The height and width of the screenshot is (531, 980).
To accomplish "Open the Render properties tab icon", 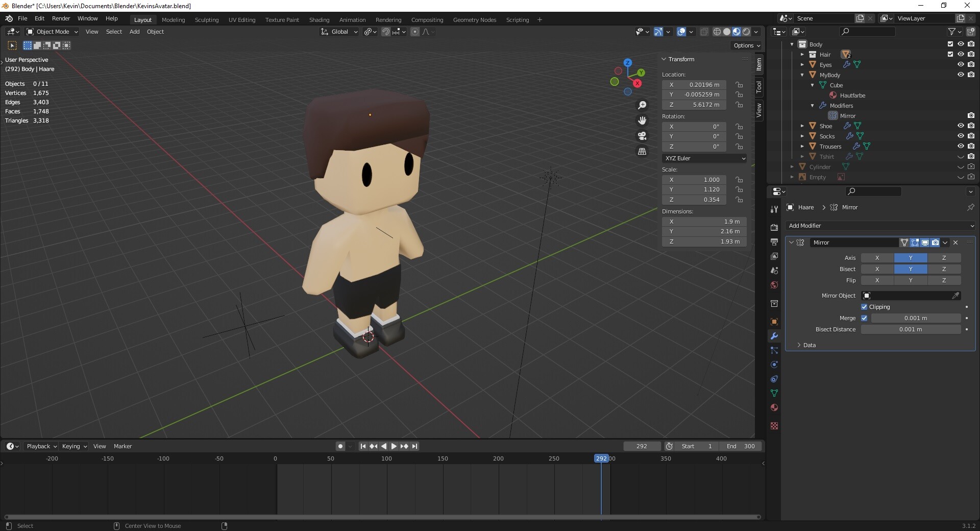I will coord(774,227).
